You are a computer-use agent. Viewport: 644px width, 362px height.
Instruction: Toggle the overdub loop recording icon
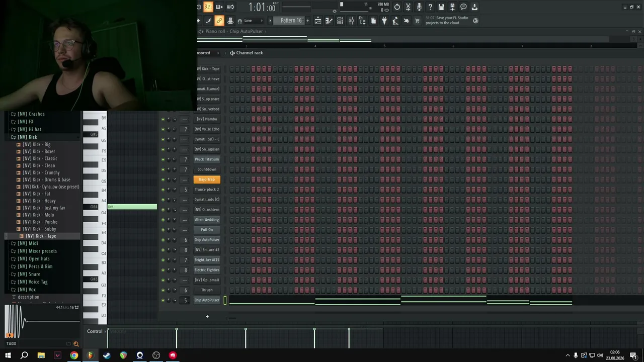230,7
